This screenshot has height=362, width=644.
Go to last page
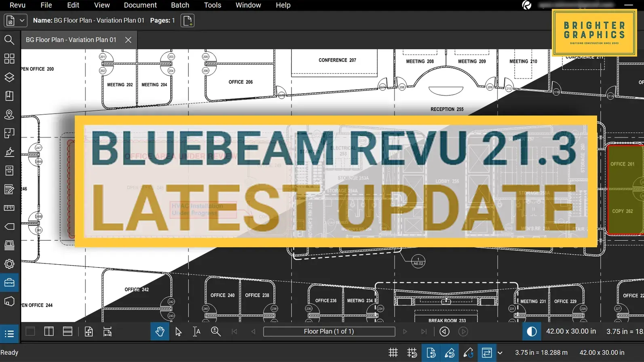(424, 332)
